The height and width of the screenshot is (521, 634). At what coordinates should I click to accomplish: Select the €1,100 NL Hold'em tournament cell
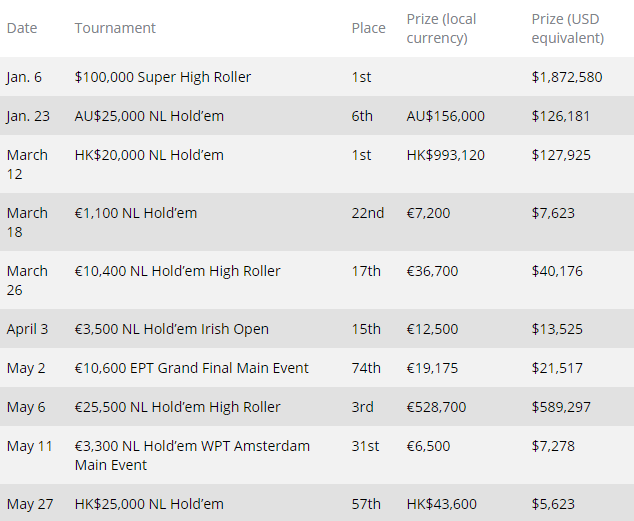click(x=136, y=213)
